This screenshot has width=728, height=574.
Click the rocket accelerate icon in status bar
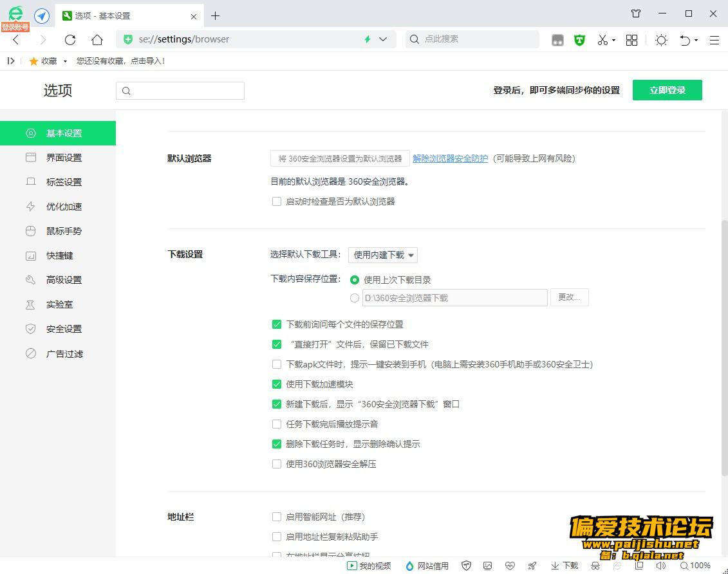tap(532, 566)
